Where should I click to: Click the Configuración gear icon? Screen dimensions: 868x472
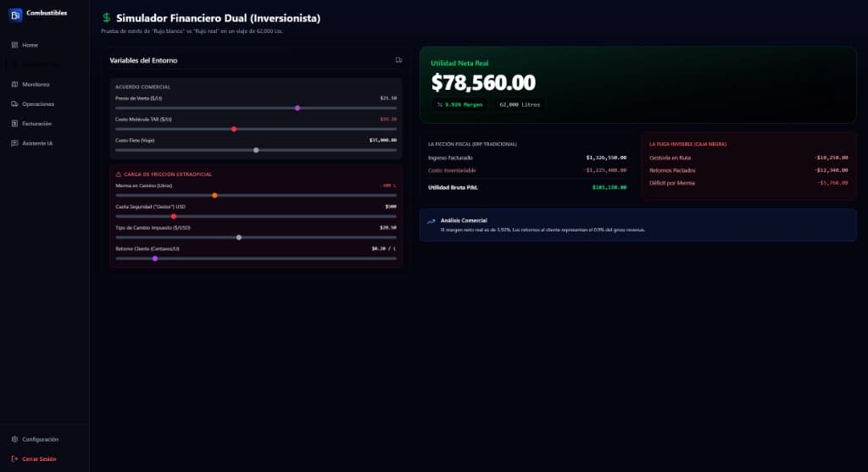(x=14, y=439)
